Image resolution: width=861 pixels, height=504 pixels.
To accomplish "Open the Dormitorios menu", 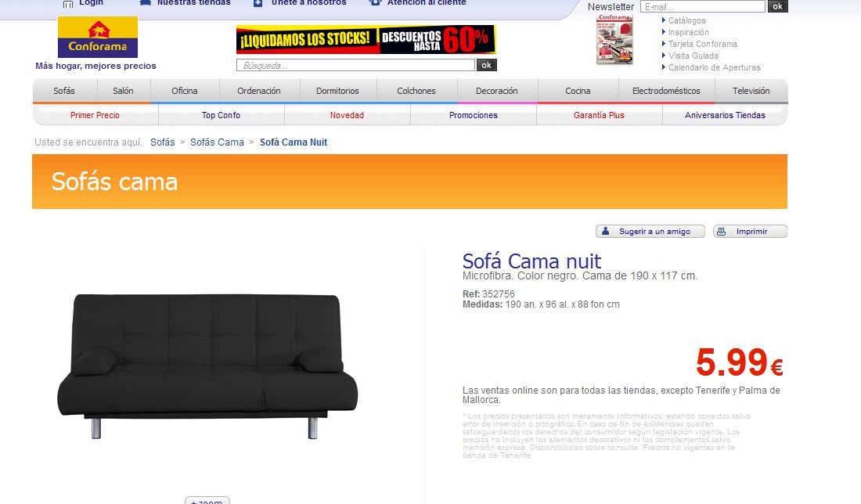I will (x=337, y=91).
